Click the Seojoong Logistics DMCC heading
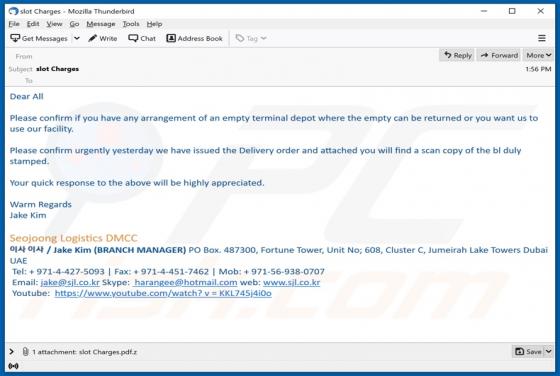560x376 pixels. (x=74, y=238)
